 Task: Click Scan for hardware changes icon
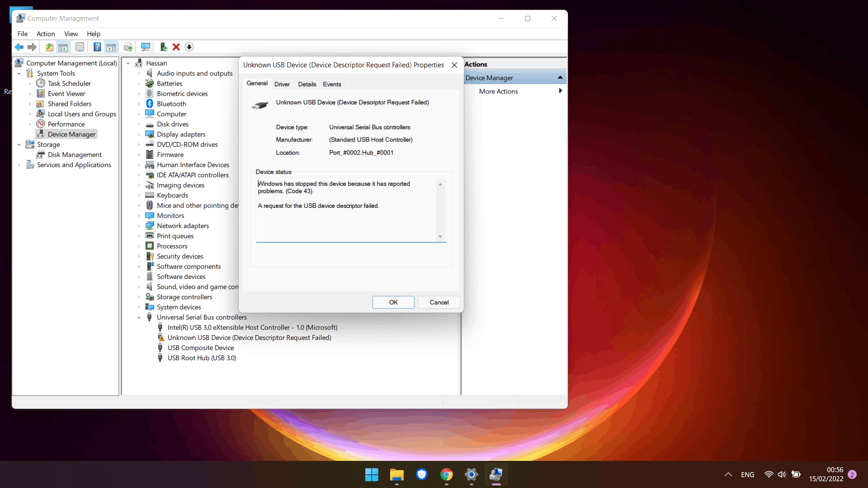click(146, 47)
